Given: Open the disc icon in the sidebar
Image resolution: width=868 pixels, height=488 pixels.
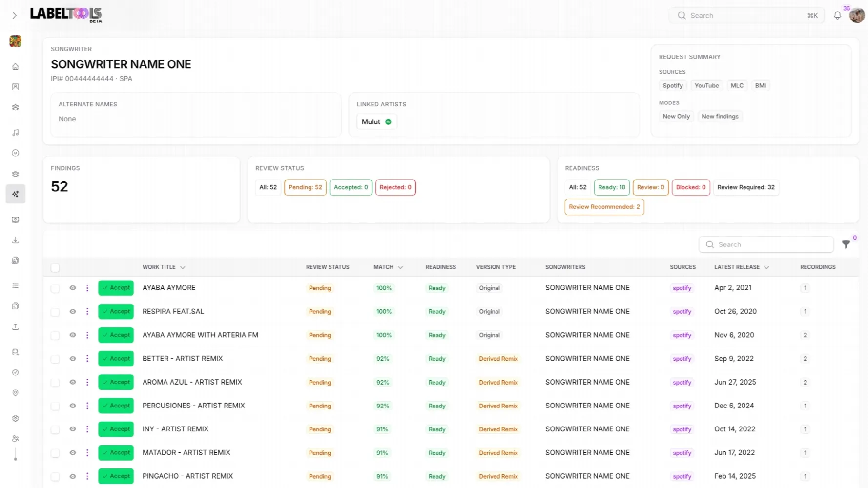Looking at the screenshot, I should pos(16,153).
